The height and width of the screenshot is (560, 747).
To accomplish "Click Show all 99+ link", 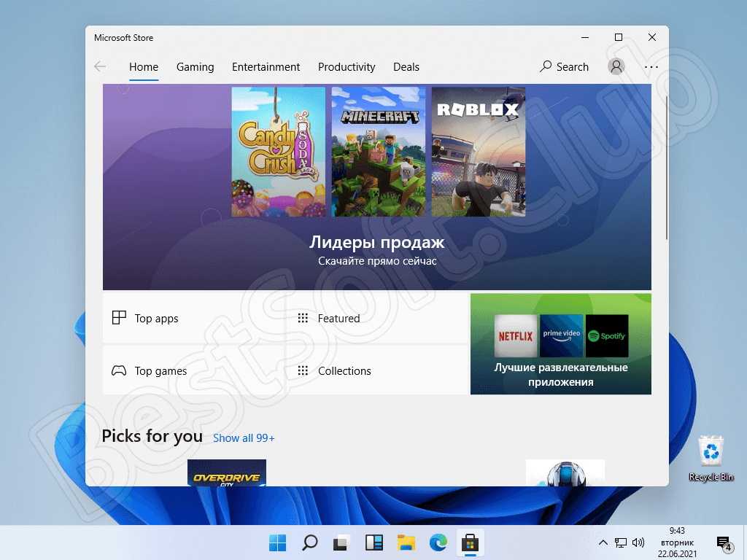I will 244,438.
